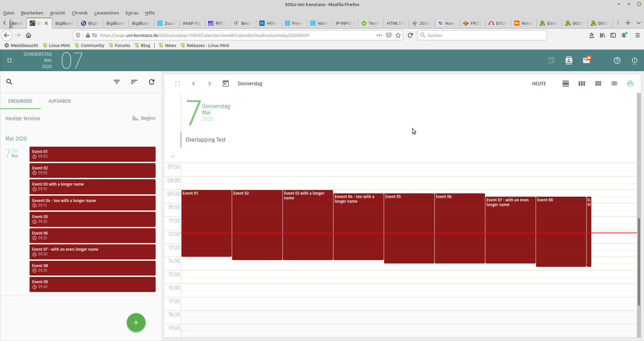This screenshot has height=341, width=644.
Task: Open the date picker calendar icon
Action: (226, 84)
